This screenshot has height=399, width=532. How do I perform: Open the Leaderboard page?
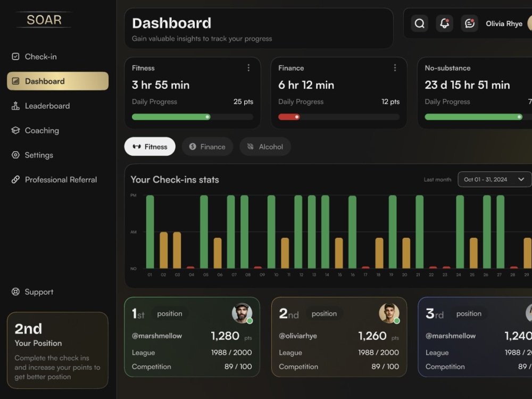pos(57,106)
